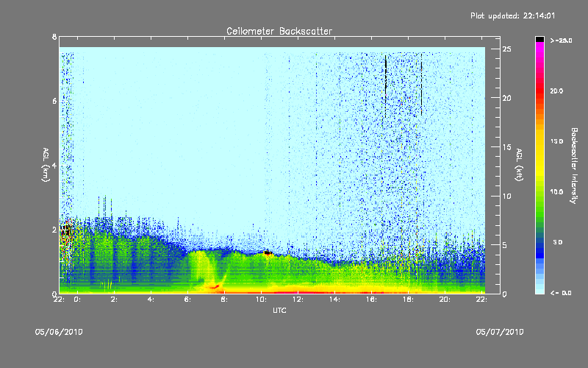Click the start date 05/06/2010 label

click(x=59, y=332)
